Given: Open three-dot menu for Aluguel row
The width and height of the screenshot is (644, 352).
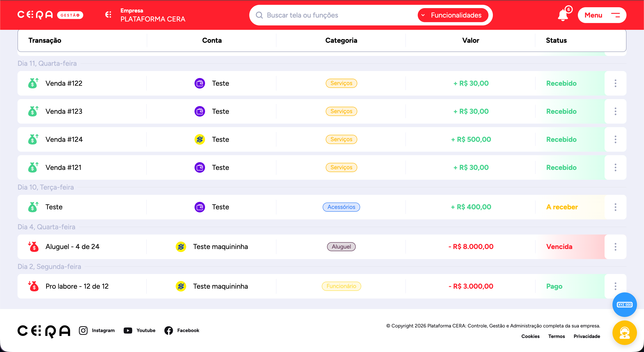Looking at the screenshot, I should click(615, 247).
